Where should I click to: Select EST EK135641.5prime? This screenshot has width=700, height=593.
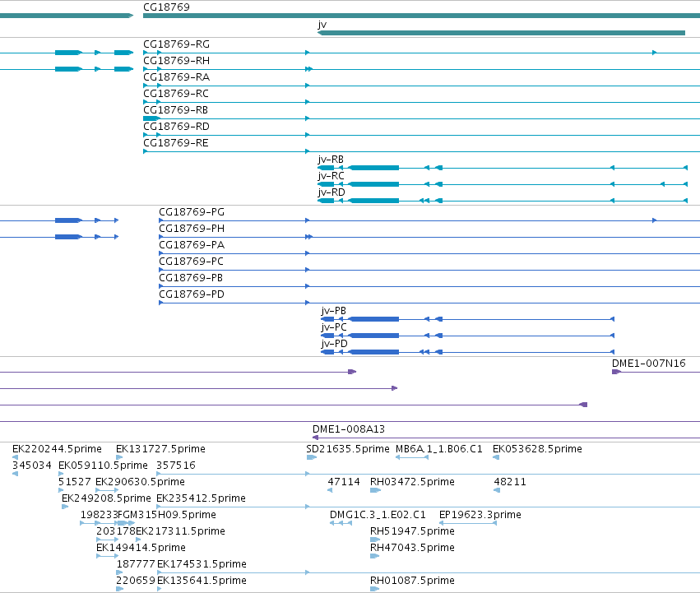[x=202, y=581]
